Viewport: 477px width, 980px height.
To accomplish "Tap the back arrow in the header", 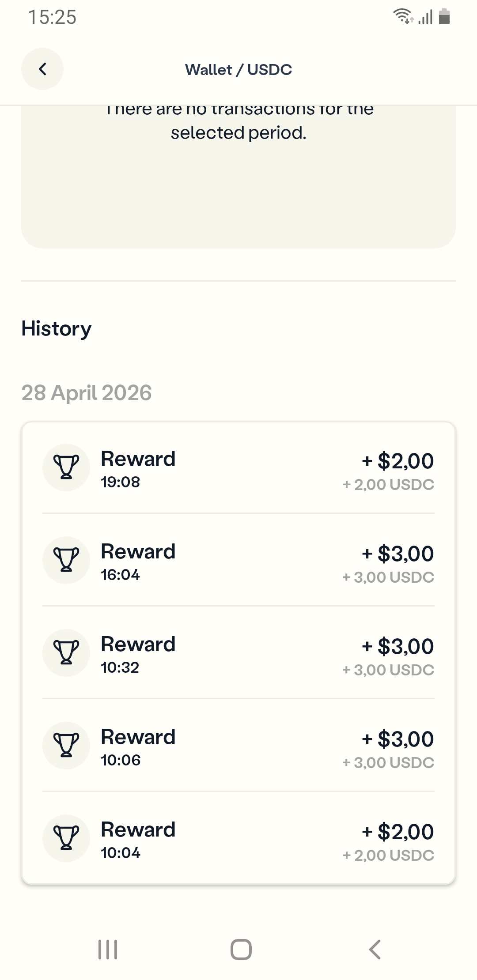I will coord(42,69).
